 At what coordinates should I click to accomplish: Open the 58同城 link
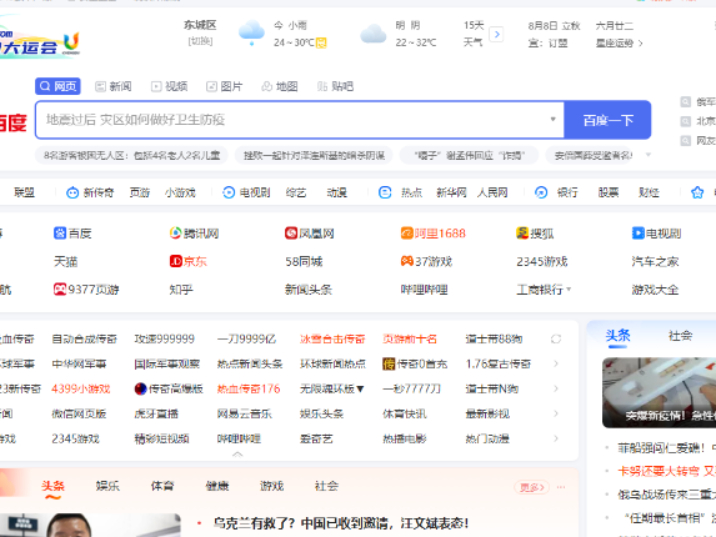point(304,261)
